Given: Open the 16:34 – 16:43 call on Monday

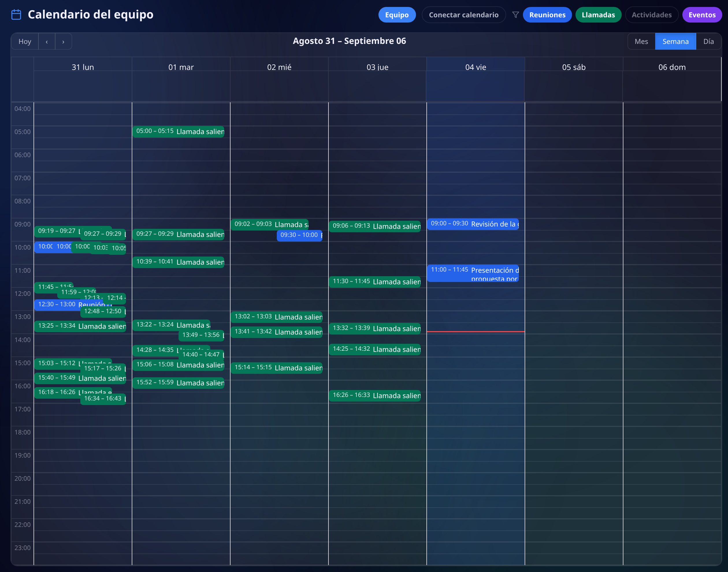Looking at the screenshot, I should (103, 399).
